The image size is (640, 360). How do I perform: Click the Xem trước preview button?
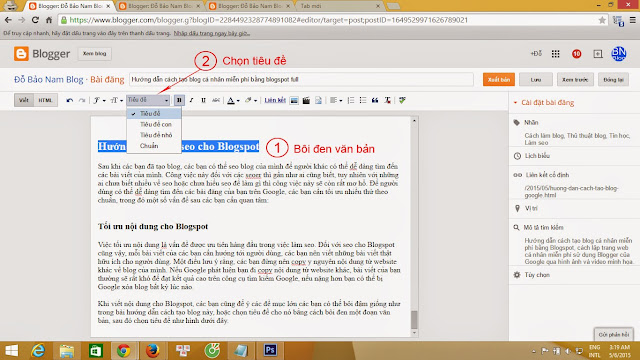575,80
